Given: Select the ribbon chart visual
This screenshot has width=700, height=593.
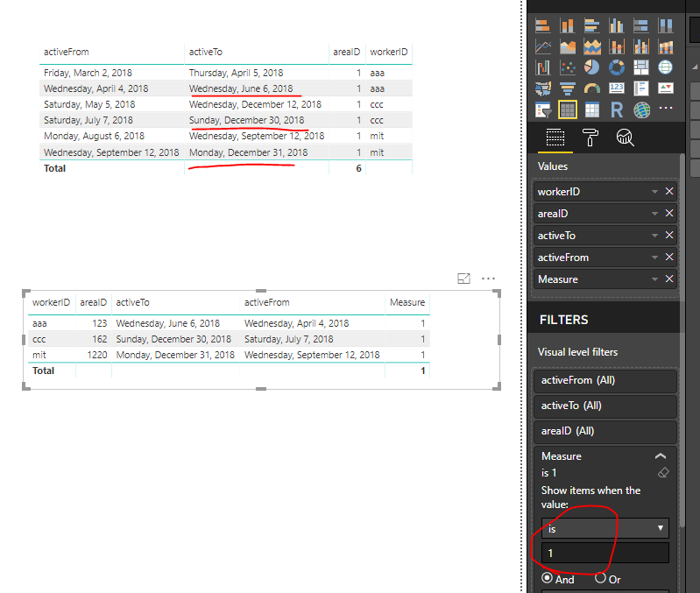Looking at the screenshot, I should click(666, 46).
